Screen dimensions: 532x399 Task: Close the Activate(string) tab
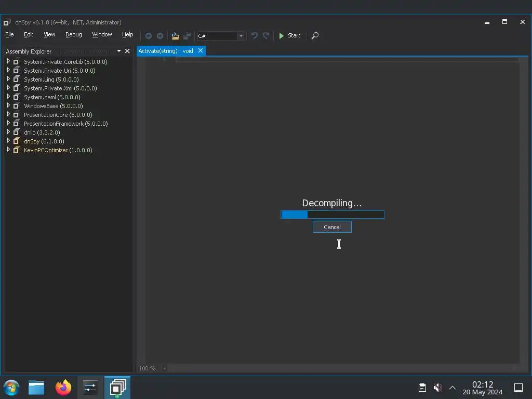tap(201, 50)
